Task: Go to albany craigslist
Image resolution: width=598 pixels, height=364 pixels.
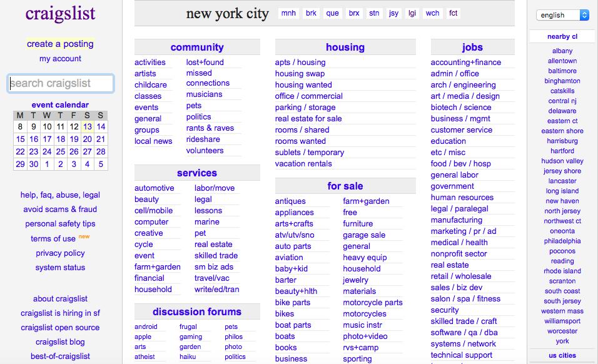Action: [x=562, y=51]
